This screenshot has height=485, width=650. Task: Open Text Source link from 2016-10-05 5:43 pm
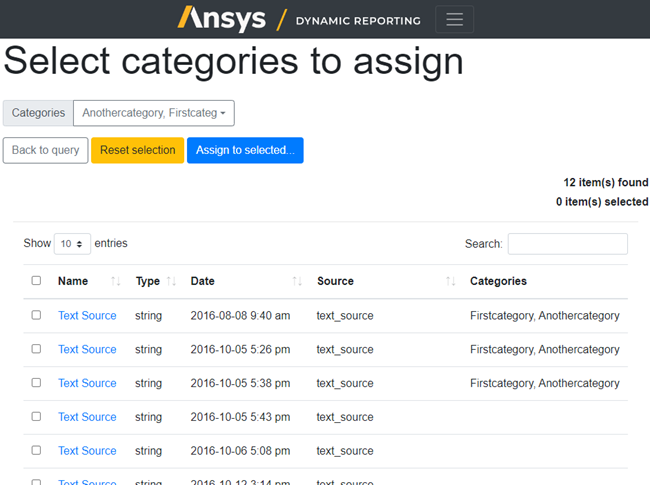tap(87, 417)
